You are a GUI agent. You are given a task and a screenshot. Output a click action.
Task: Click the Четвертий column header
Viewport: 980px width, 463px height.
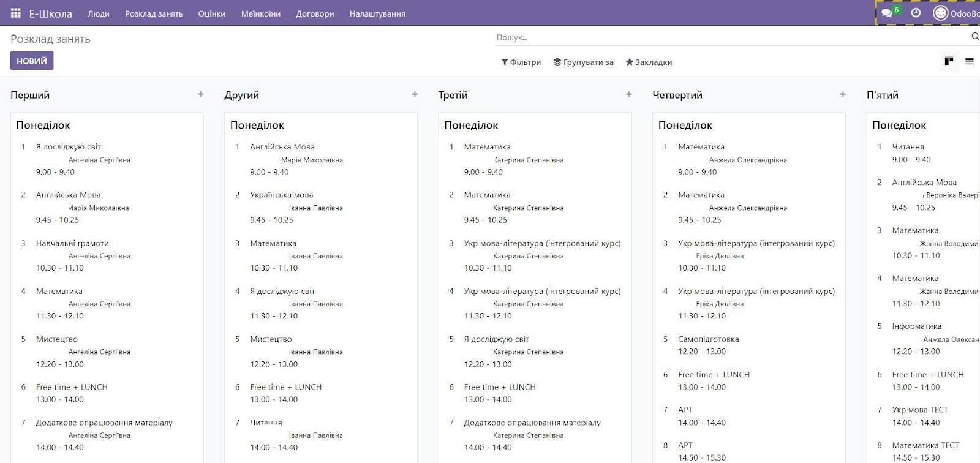point(677,95)
